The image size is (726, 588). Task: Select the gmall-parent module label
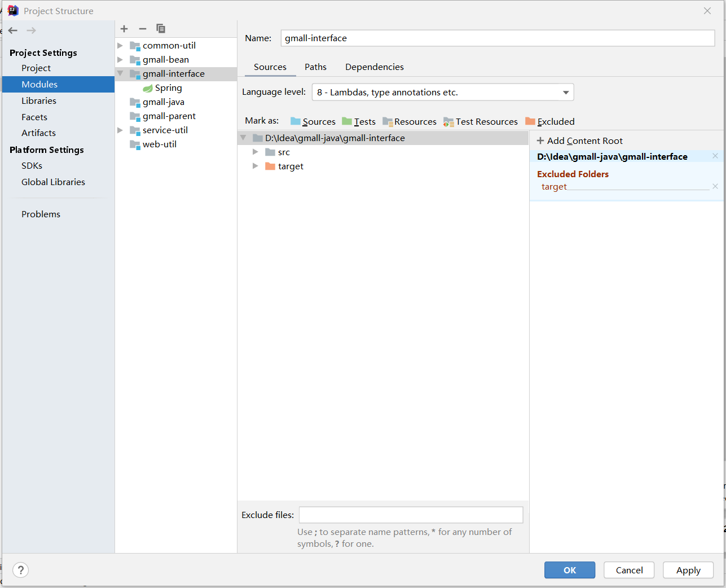[169, 116]
